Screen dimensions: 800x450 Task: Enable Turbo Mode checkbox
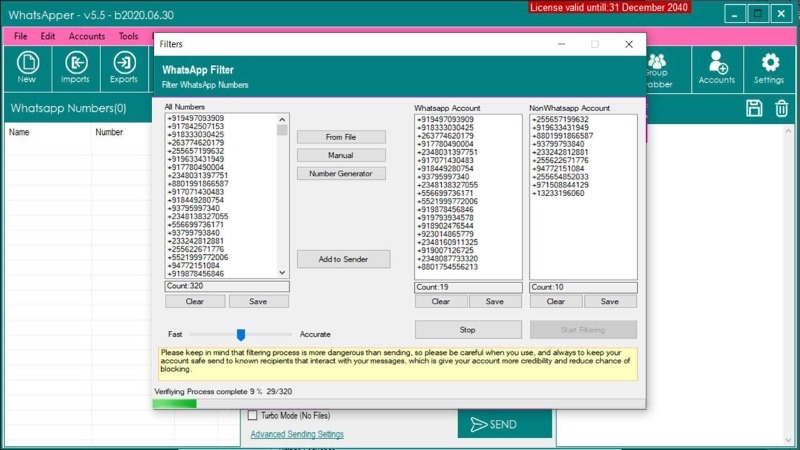tap(253, 415)
